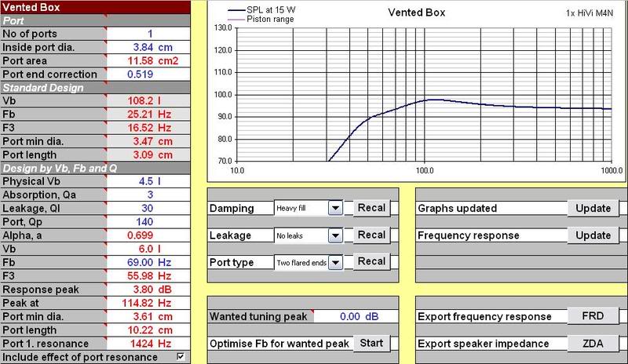
Task: Click Update button for Frequency response
Action: tap(593, 235)
